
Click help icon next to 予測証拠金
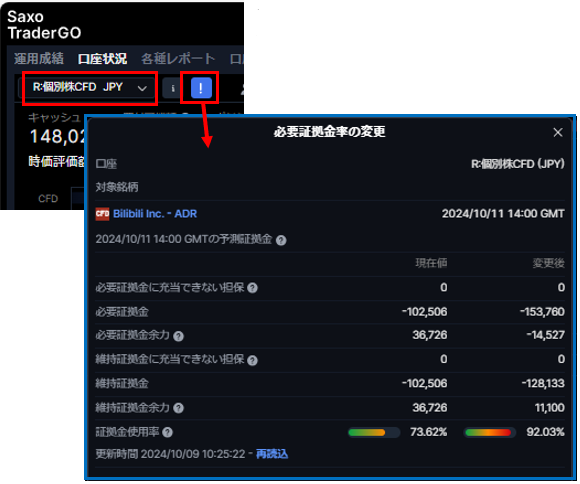pos(281,240)
